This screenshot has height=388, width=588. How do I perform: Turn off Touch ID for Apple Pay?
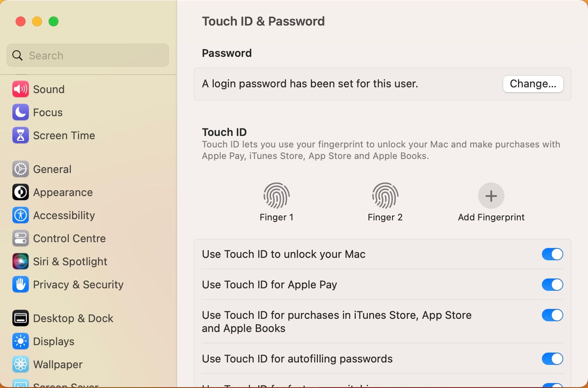click(552, 285)
